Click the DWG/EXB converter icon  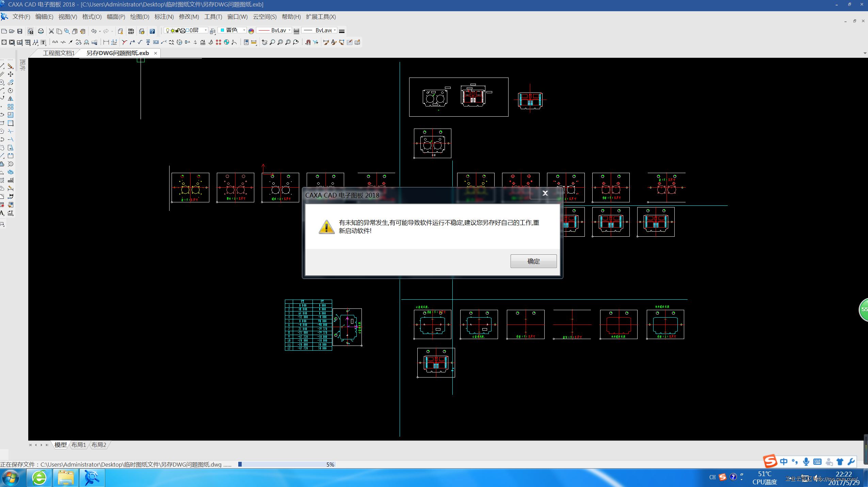131,31
